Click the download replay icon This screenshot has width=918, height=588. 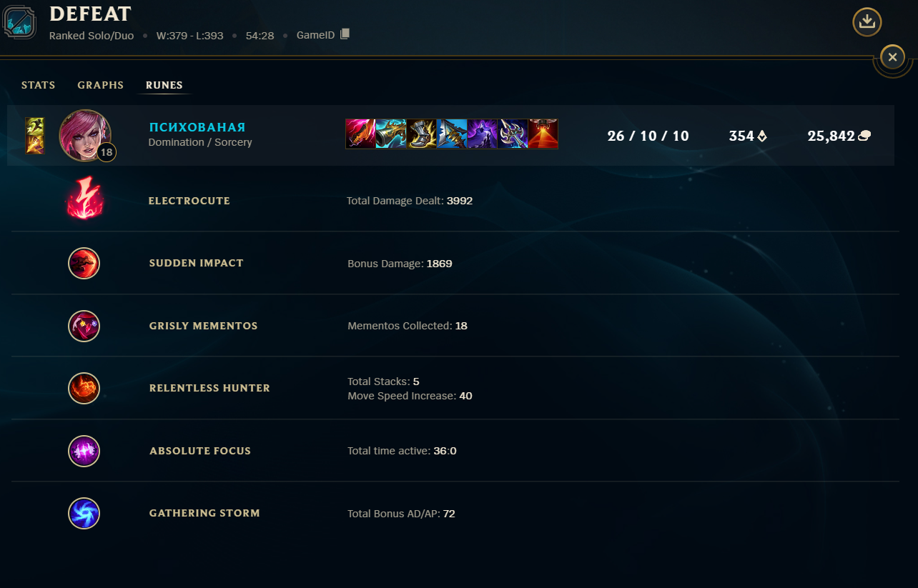867,21
